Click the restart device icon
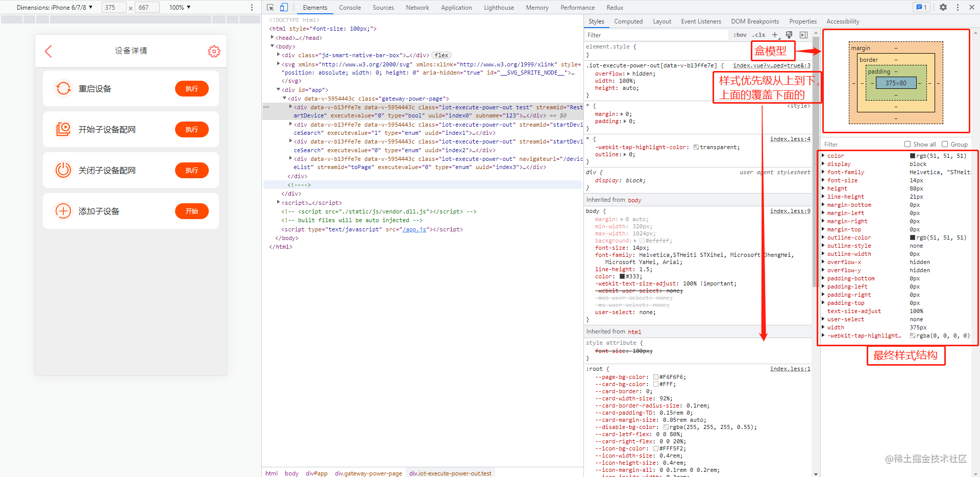 coord(63,88)
